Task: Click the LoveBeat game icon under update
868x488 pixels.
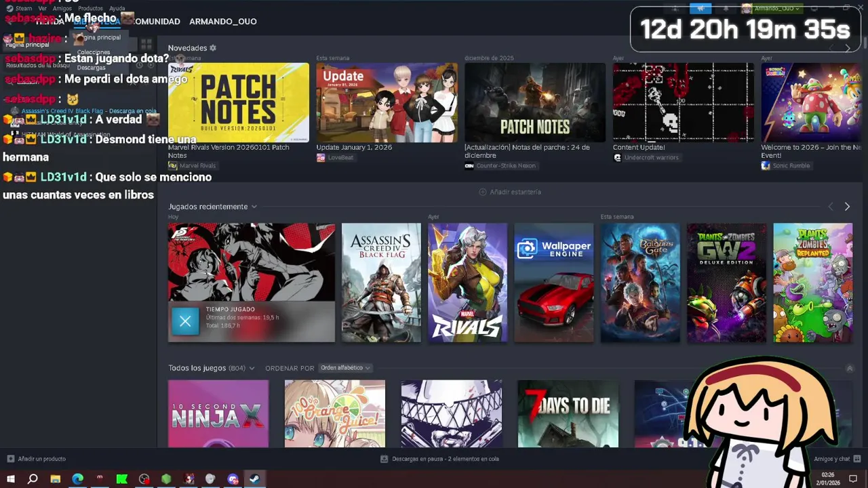Action: tap(320, 157)
